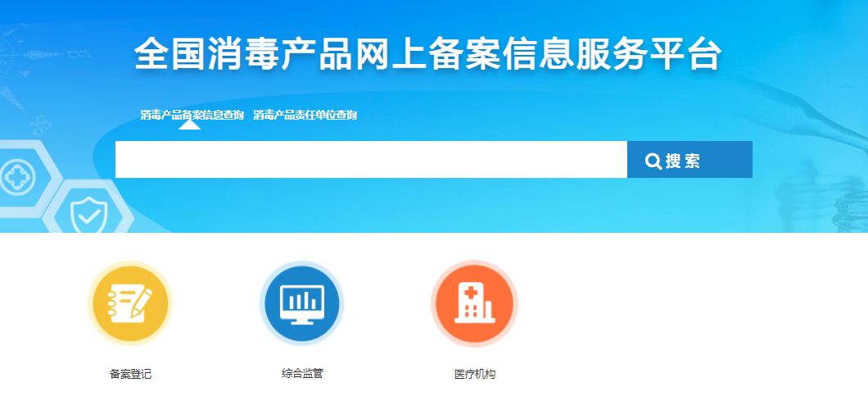Screen dimensions: 868x396
Task: Switch to the 消毒产品备案信息查询 tab
Action: click(x=192, y=115)
